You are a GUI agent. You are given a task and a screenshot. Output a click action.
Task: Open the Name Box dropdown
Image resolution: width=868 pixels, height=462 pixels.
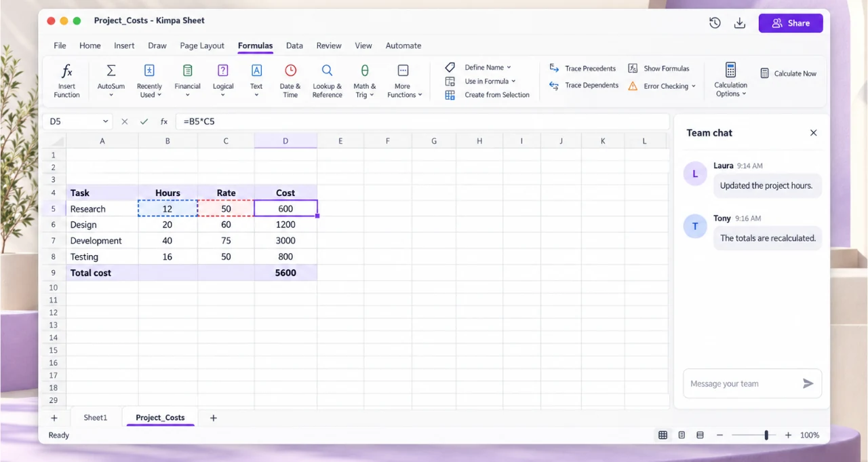[x=106, y=121]
